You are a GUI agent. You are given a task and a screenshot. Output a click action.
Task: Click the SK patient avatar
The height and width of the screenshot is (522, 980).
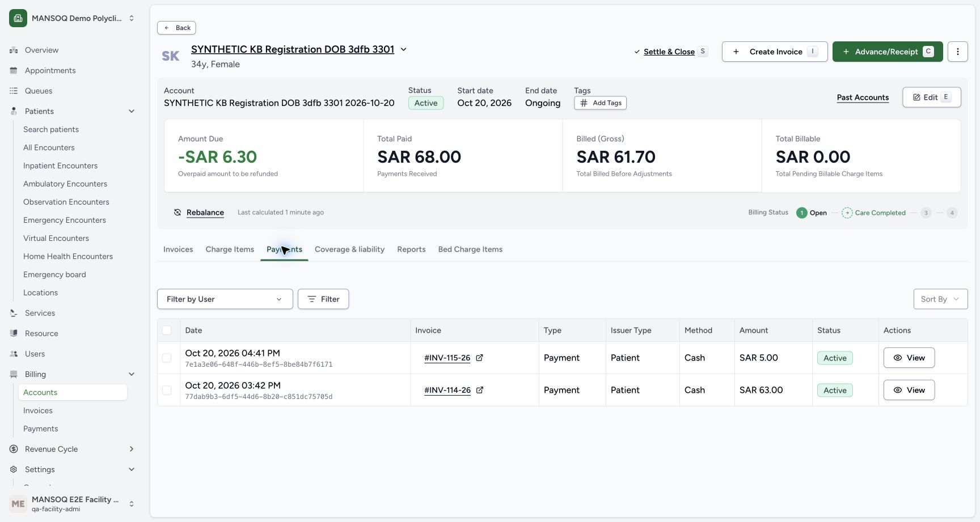171,56
